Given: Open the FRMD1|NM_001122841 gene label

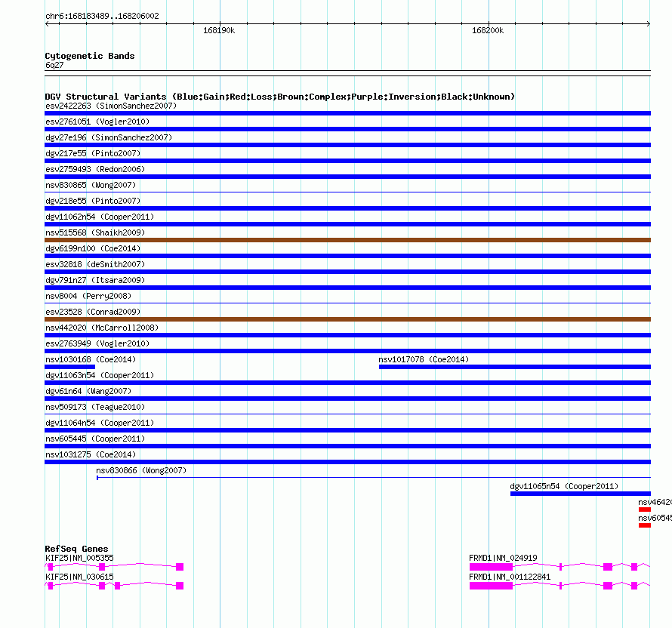Looking at the screenshot, I should pyautogui.click(x=510, y=577).
